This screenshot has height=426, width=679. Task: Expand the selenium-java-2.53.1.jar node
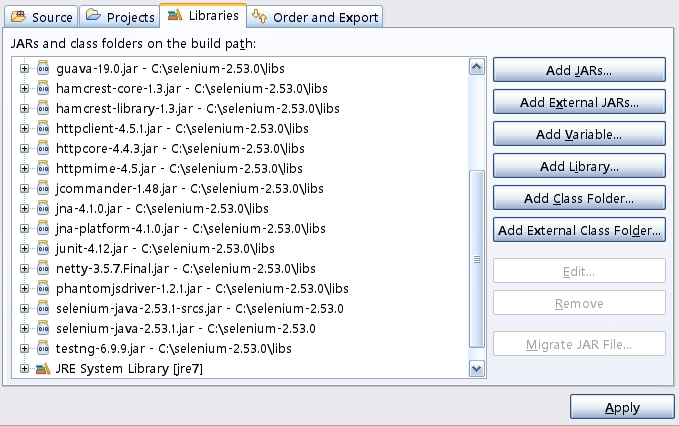[x=24, y=328]
